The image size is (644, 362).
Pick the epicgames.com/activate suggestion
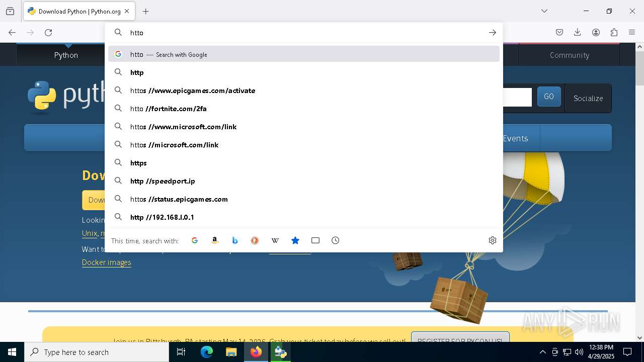(304, 90)
